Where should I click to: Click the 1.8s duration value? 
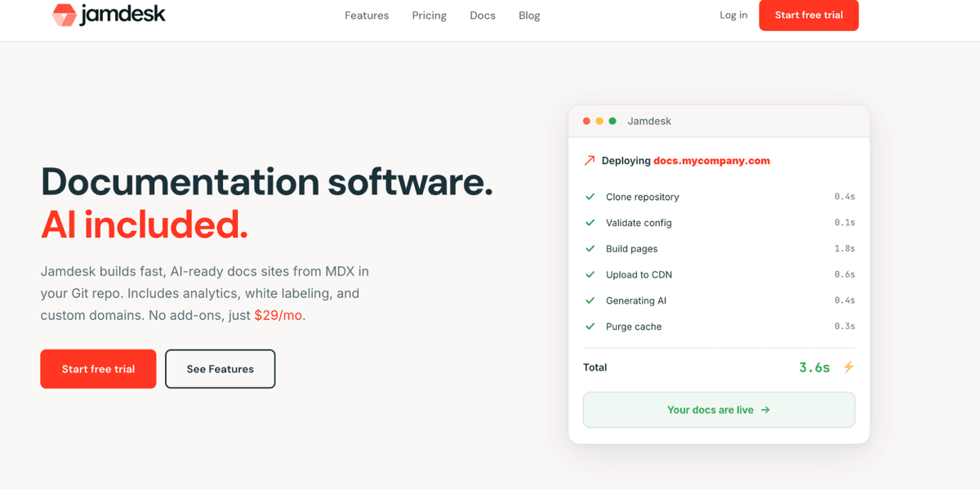point(844,249)
